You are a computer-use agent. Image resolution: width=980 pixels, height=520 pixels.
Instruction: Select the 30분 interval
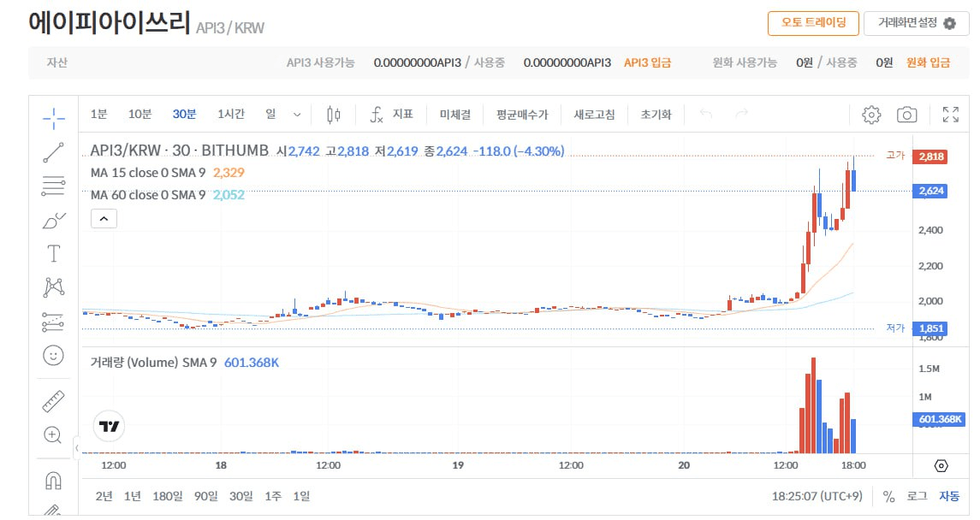[184, 115]
